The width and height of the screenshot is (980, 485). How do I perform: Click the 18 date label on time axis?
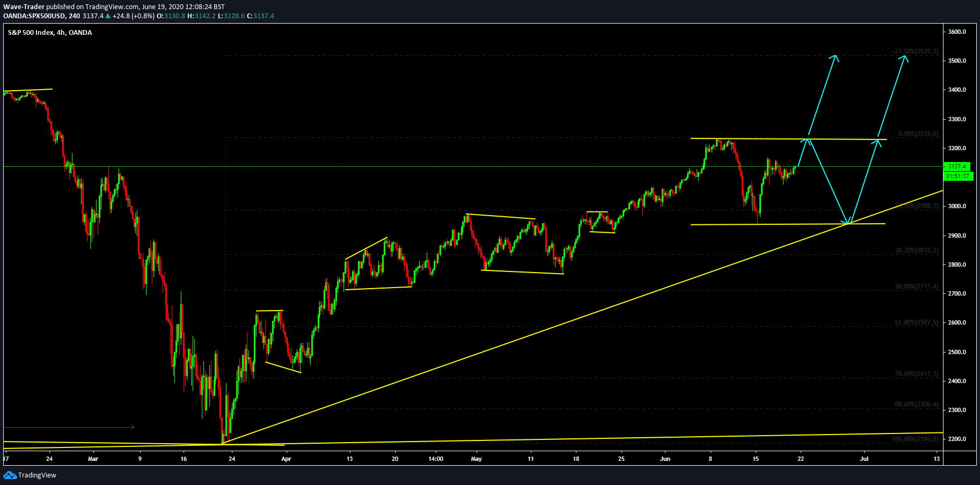click(576, 459)
